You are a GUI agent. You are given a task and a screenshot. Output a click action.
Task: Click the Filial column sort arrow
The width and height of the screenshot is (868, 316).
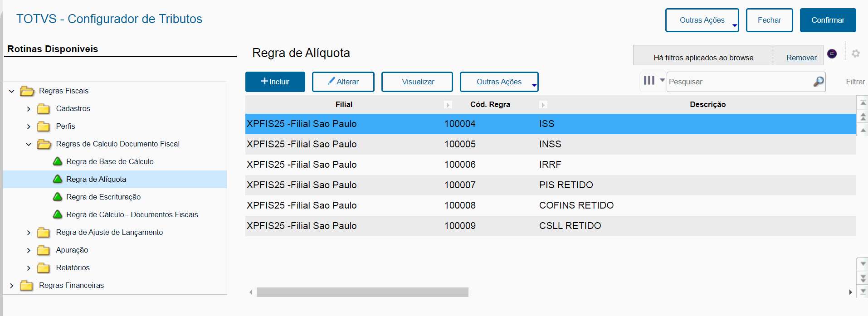click(x=448, y=105)
